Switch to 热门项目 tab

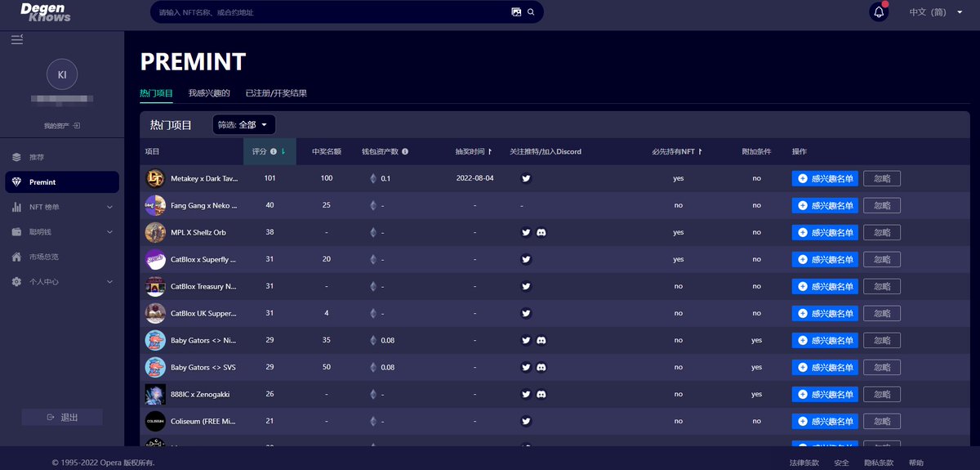click(156, 93)
